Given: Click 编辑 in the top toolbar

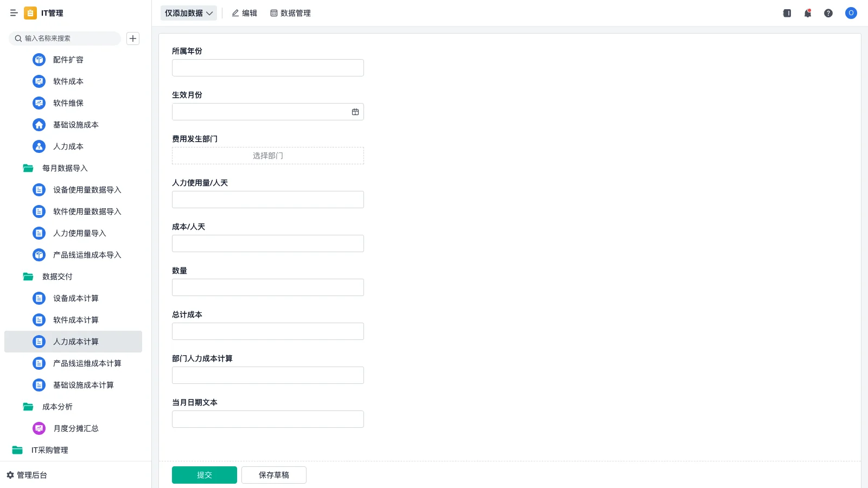Looking at the screenshot, I should coord(244,13).
